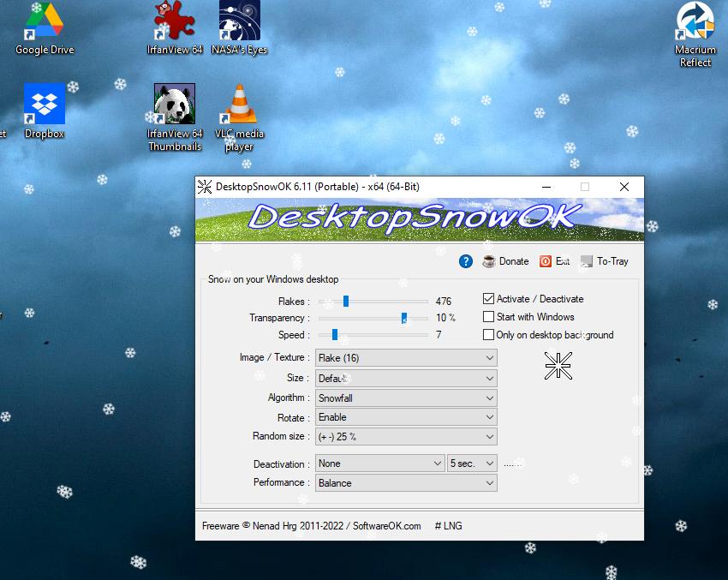Click the Freeware Nenad Hrg SoftwareOK.com link
Screen dimensions: 728x580
(312, 526)
